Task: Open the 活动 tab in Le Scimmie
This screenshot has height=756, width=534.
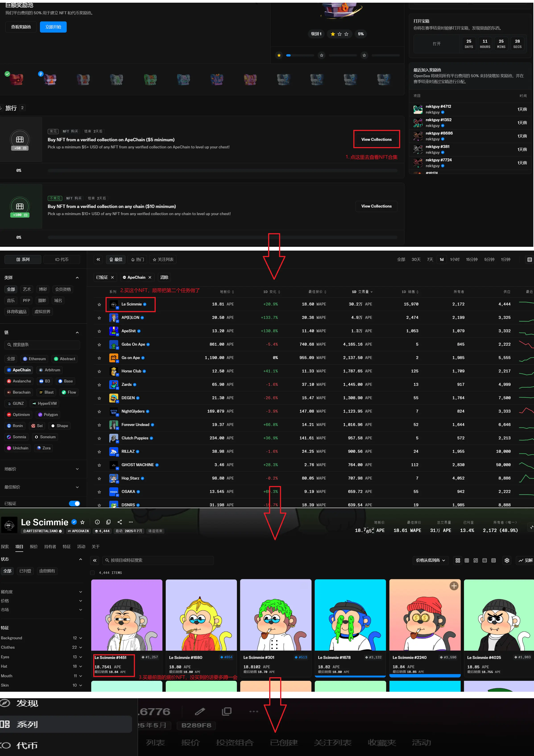Action: (x=81, y=547)
